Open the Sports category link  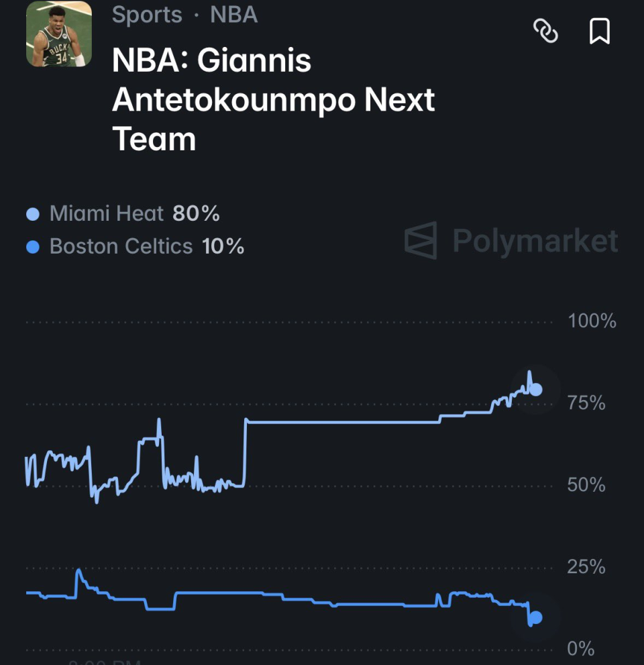pyautogui.click(x=147, y=15)
